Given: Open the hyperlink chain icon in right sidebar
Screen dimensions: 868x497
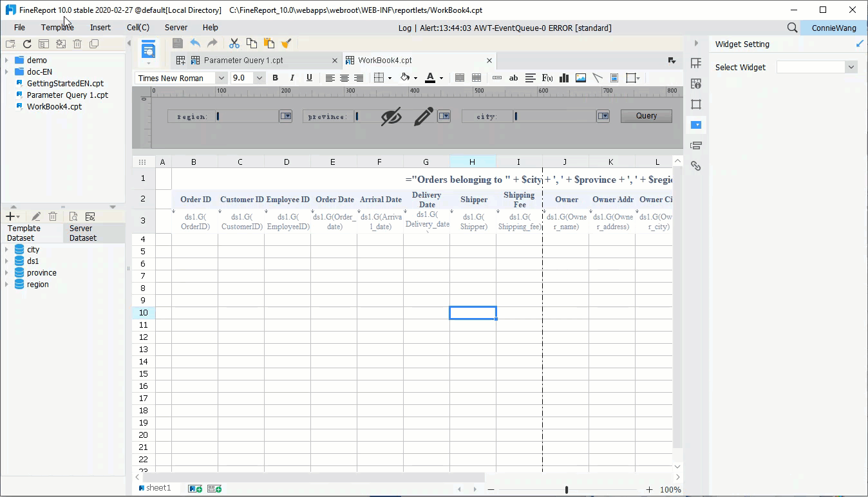Looking at the screenshot, I should click(696, 166).
